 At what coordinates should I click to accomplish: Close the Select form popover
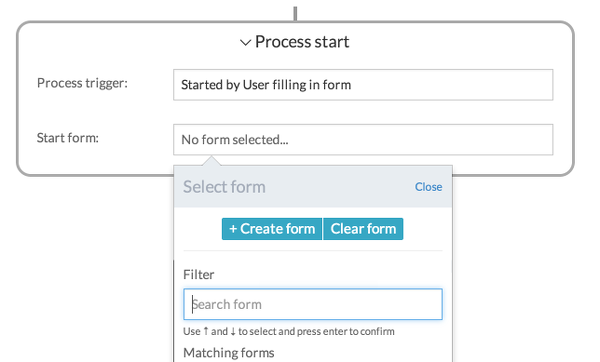pyautogui.click(x=428, y=187)
